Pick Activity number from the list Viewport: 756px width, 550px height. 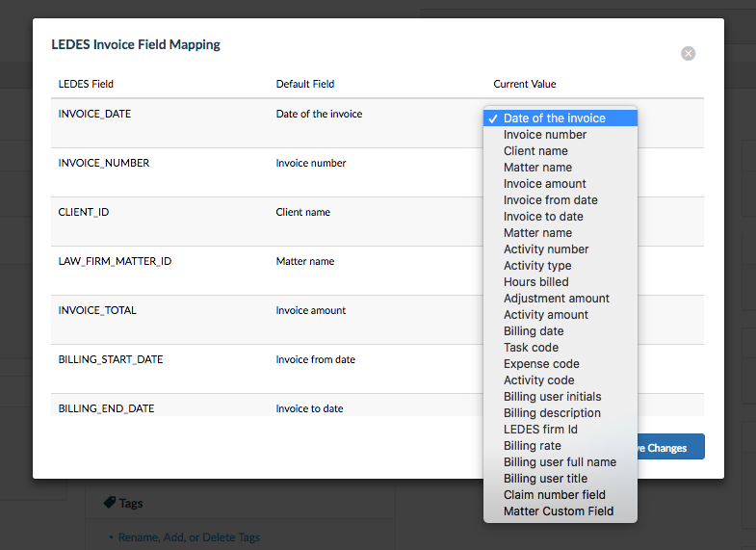coord(546,249)
